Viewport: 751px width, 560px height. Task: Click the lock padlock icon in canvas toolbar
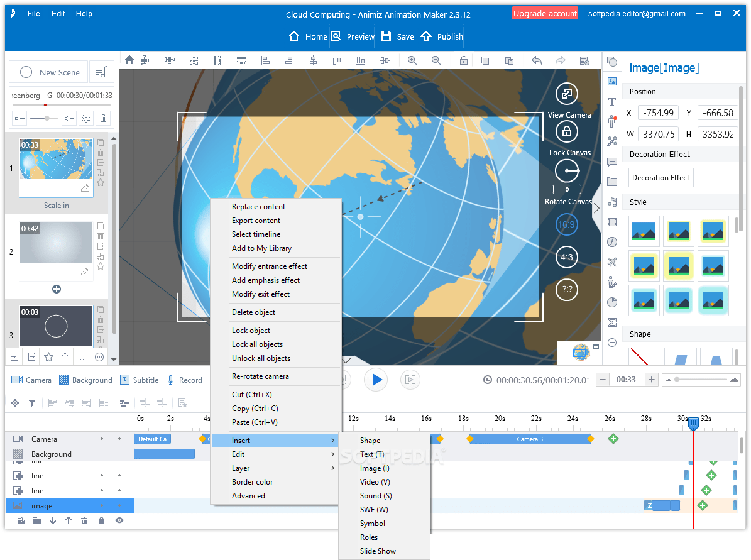[464, 60]
